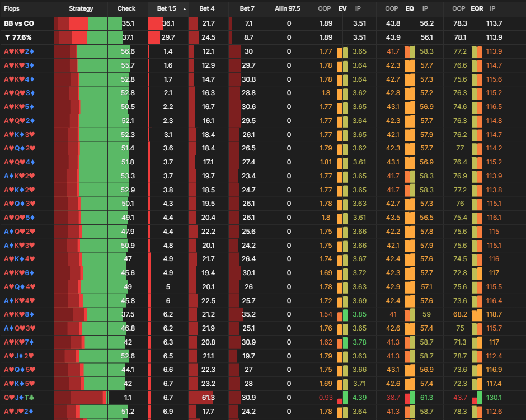Sort the table by Bet 7 column
526x420 pixels.
(x=247, y=9)
